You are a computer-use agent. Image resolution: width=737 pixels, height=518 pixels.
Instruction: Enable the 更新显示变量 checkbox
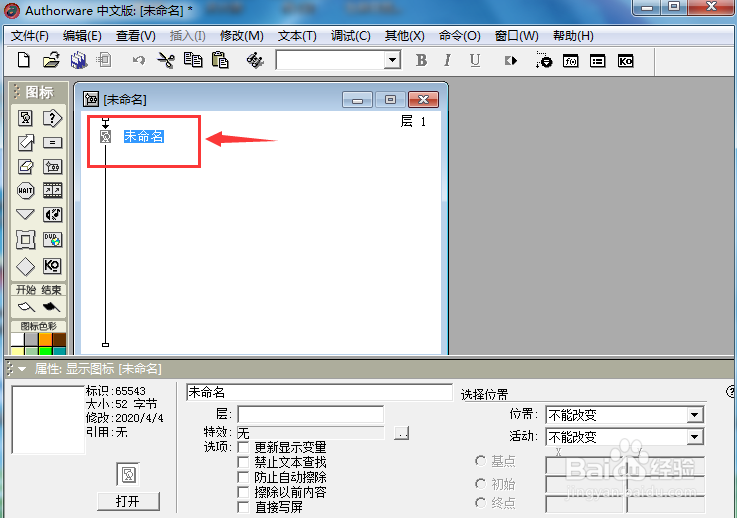pos(243,447)
